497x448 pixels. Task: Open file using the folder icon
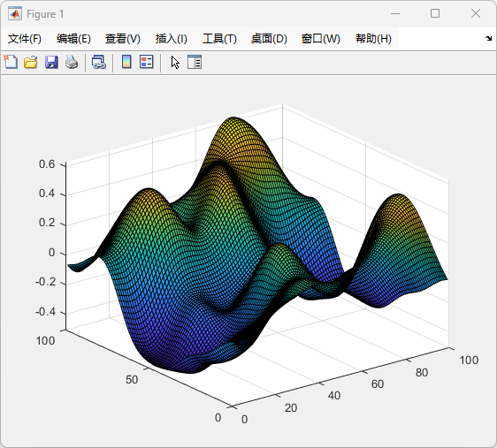pos(31,62)
